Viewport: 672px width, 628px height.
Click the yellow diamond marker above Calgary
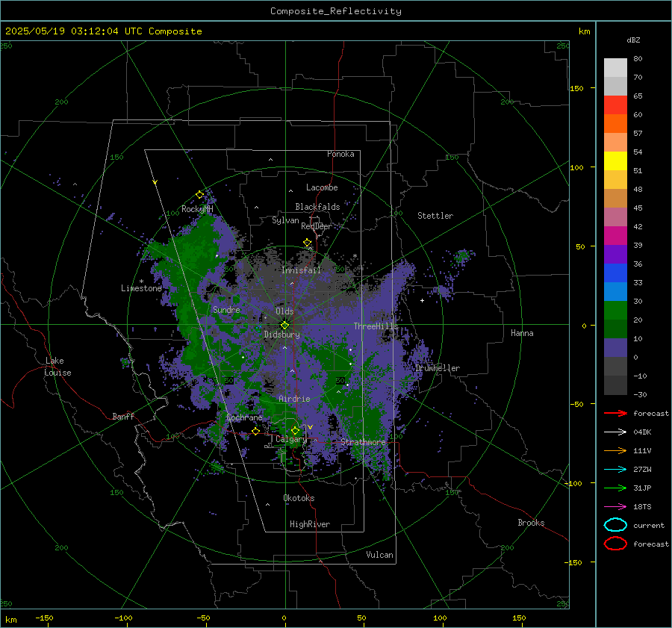[x=295, y=430]
